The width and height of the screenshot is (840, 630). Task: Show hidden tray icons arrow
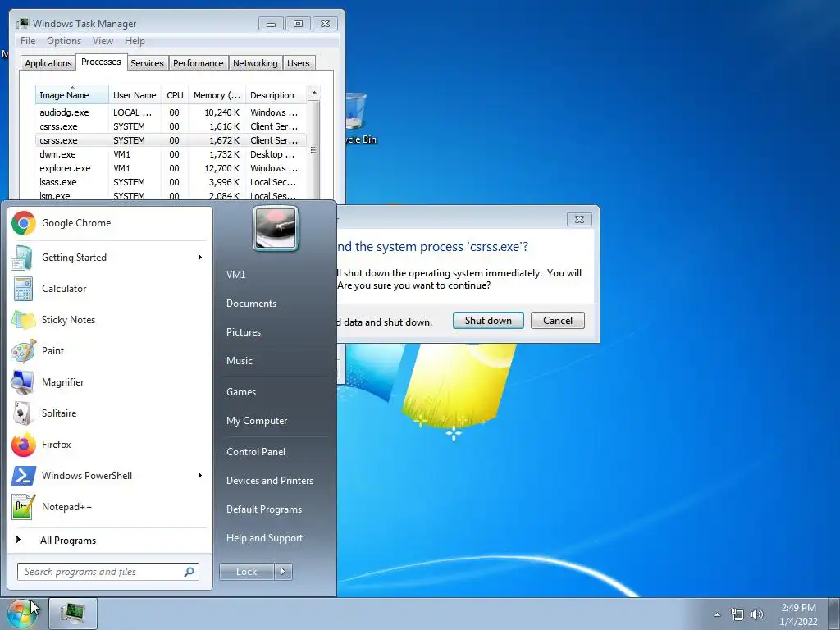(717, 614)
